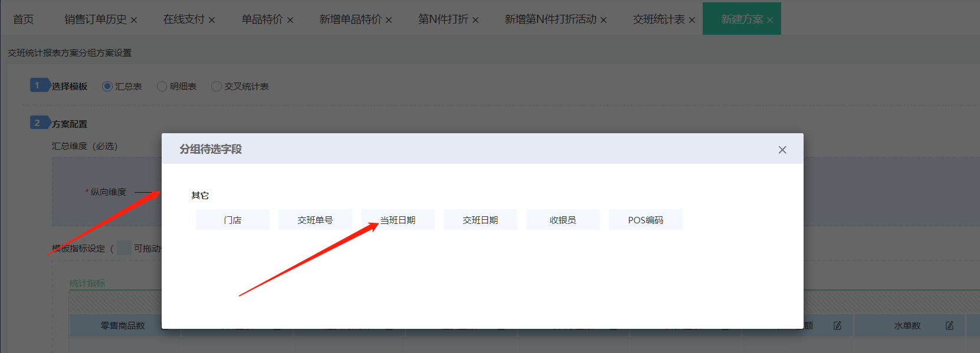
Task: Click the 统计指标 label
Action: coord(87,283)
